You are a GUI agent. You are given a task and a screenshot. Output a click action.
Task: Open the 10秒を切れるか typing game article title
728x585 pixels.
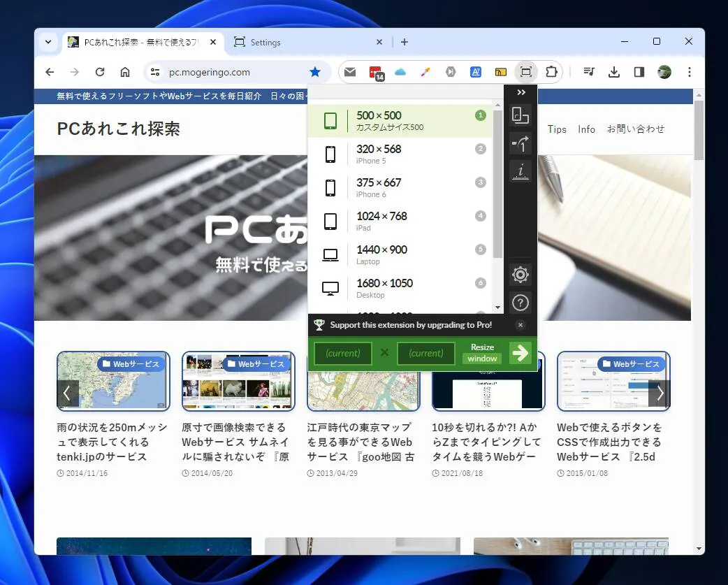tap(486, 442)
